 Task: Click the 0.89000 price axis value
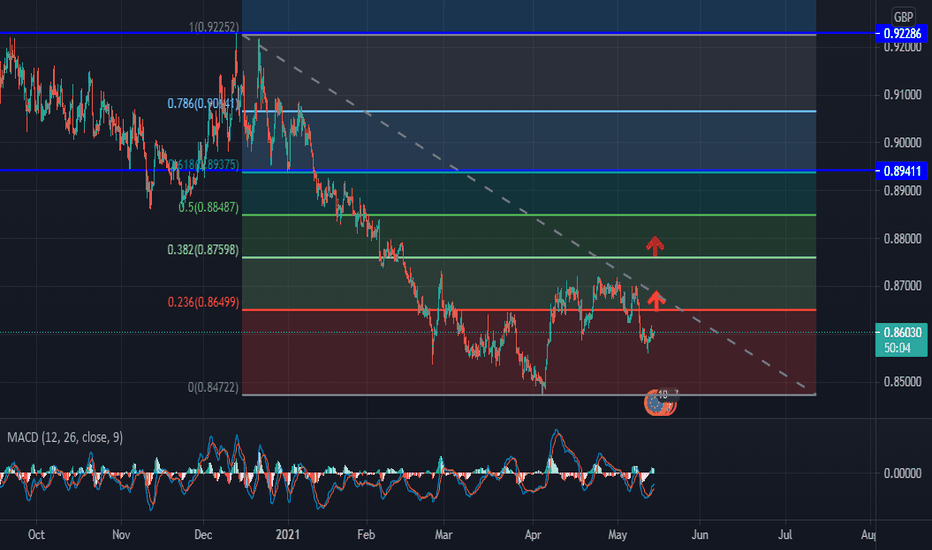click(x=902, y=191)
